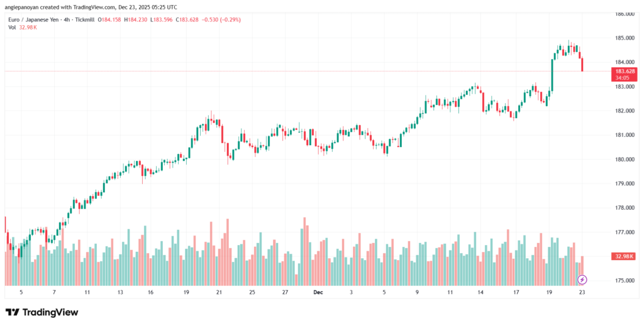Click the Open value O184.158
This screenshot has height=326, width=644.
[109, 19]
